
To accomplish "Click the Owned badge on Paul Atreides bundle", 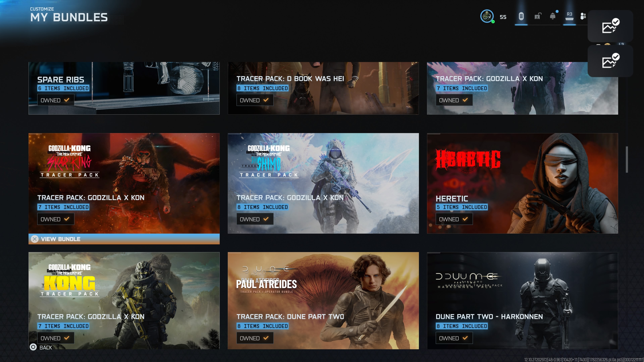I will [x=255, y=338].
